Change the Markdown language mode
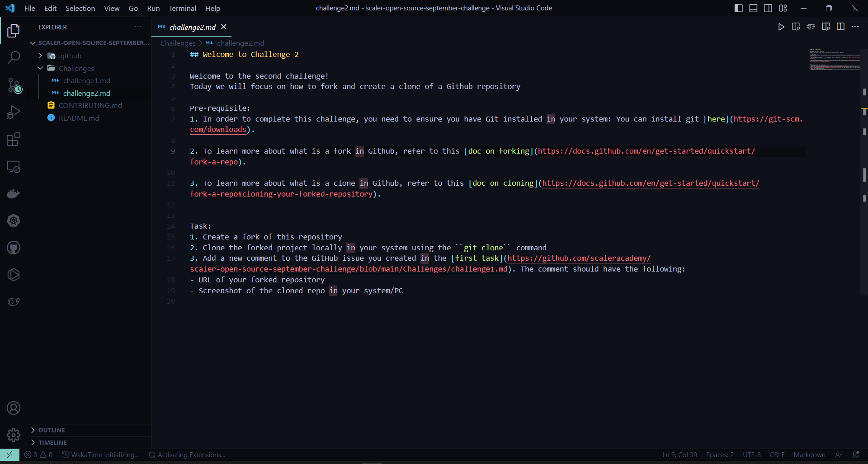The width and height of the screenshot is (868, 464). coord(809,455)
